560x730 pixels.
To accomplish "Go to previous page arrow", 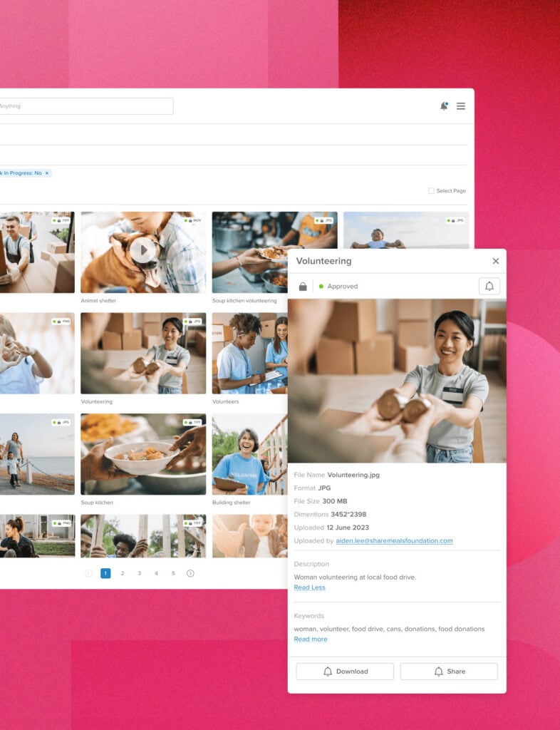I will 88,573.
